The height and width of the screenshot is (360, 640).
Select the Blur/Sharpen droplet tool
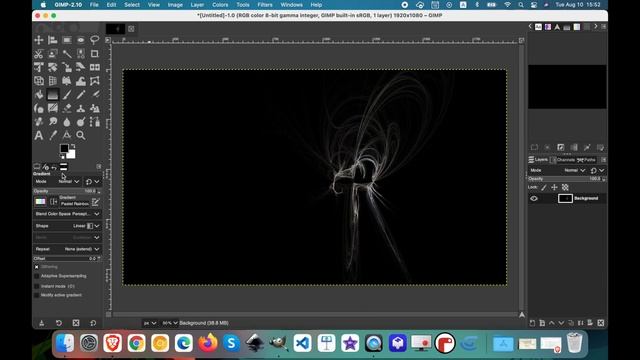pyautogui.click(x=67, y=122)
